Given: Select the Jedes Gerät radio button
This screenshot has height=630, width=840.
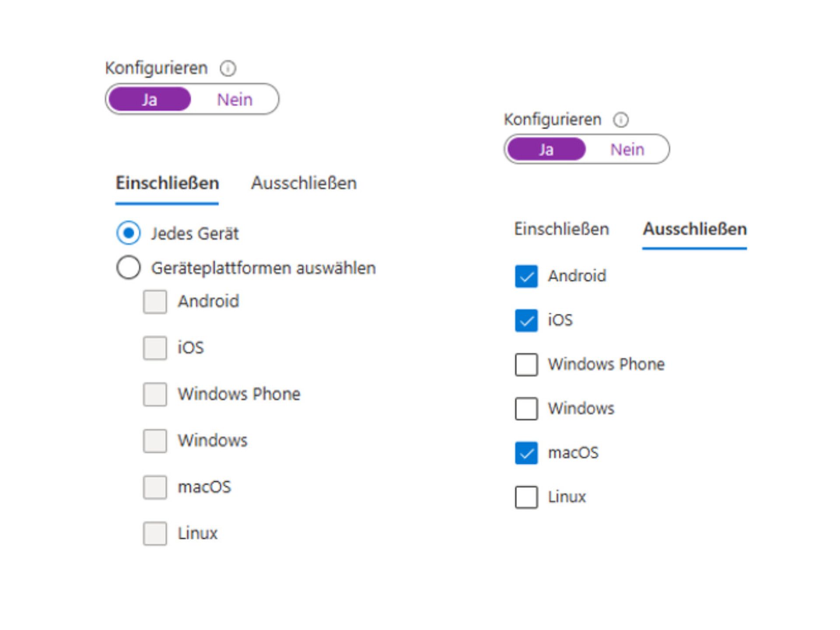Looking at the screenshot, I should point(129,233).
